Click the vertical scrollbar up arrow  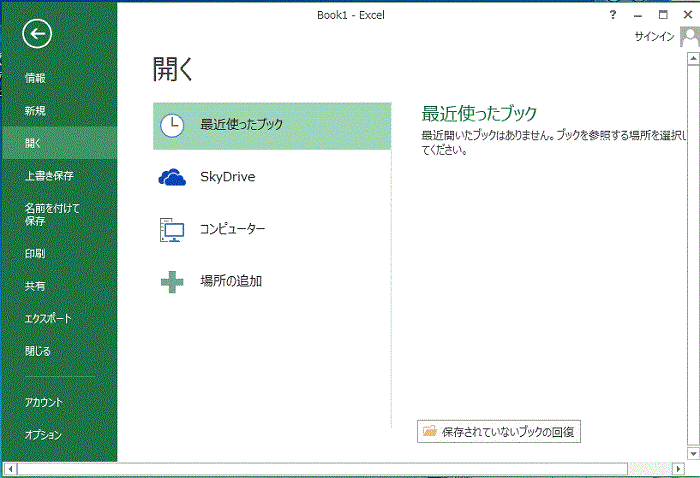693,58
